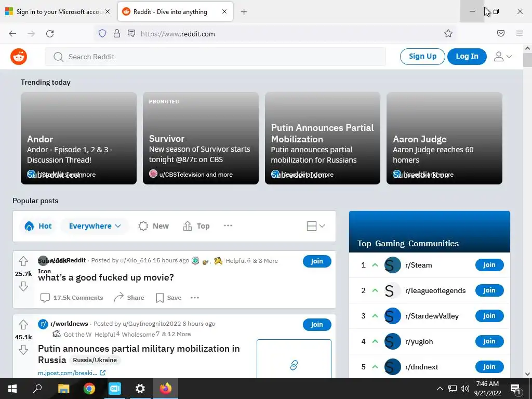Join the r/StardewValley community

coord(489,316)
